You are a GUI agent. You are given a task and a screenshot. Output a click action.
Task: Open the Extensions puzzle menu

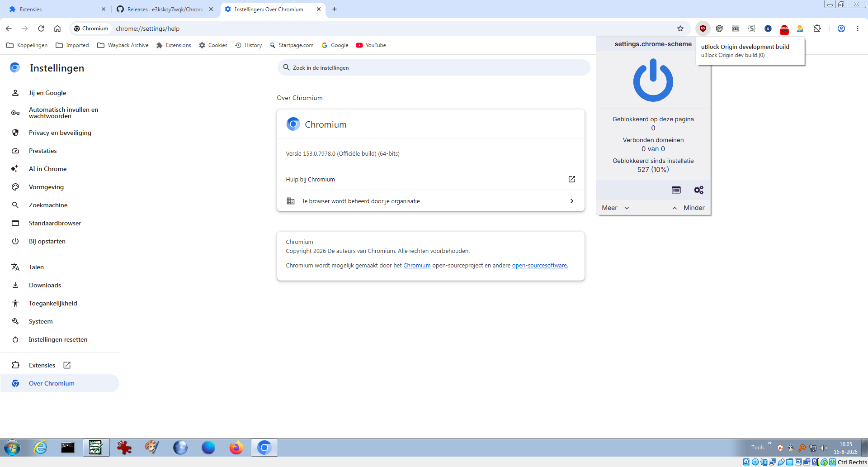pos(817,29)
